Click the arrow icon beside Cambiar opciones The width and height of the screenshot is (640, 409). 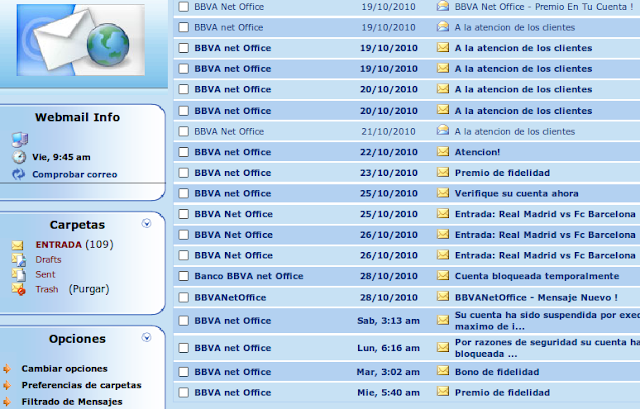[7, 369]
